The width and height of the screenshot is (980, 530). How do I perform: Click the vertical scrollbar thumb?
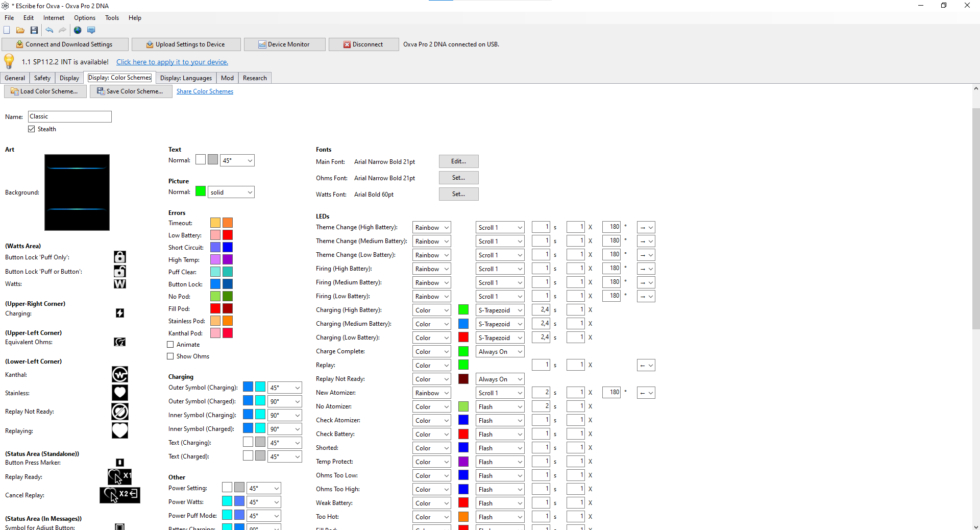click(x=976, y=219)
